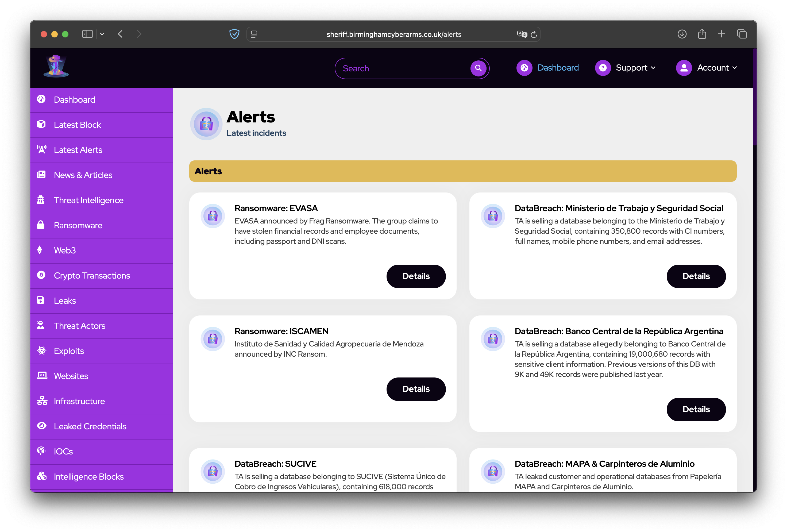Toggle the Safari sidebar button
Image resolution: width=787 pixels, height=532 pixels.
pyautogui.click(x=87, y=34)
